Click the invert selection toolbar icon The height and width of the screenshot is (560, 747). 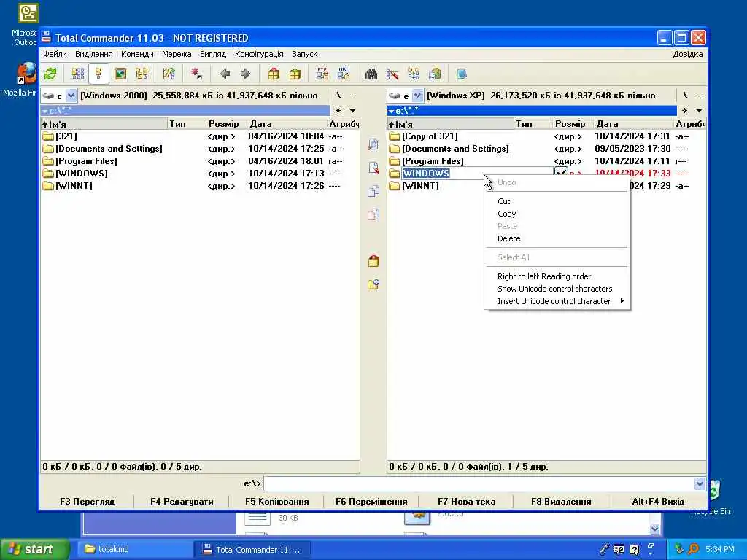click(x=169, y=74)
